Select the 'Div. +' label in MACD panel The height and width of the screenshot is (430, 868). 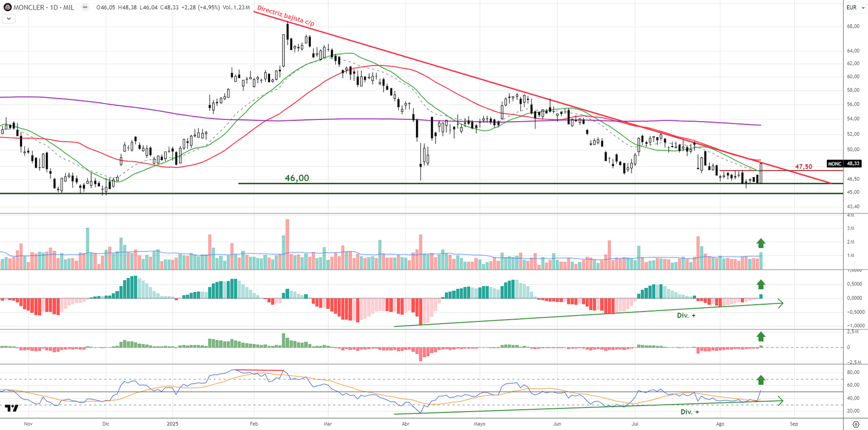686,315
